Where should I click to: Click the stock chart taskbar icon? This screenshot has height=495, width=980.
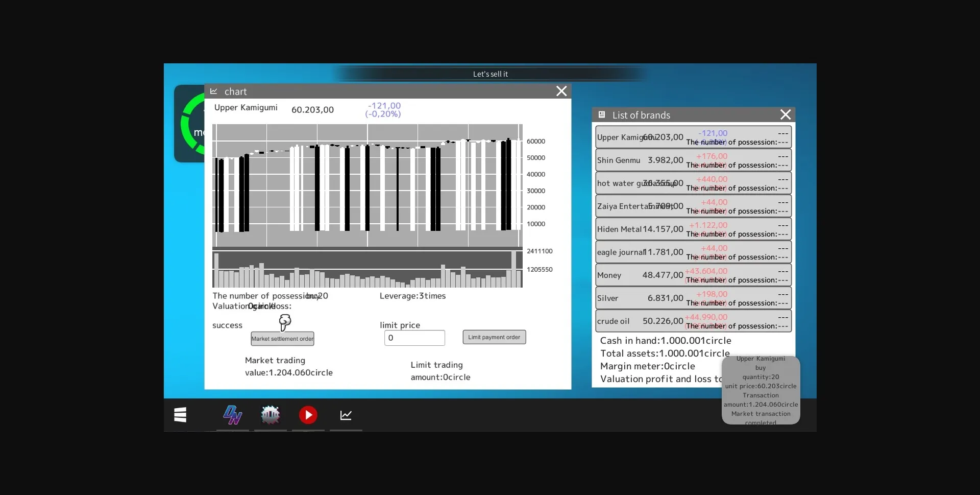[x=346, y=415]
